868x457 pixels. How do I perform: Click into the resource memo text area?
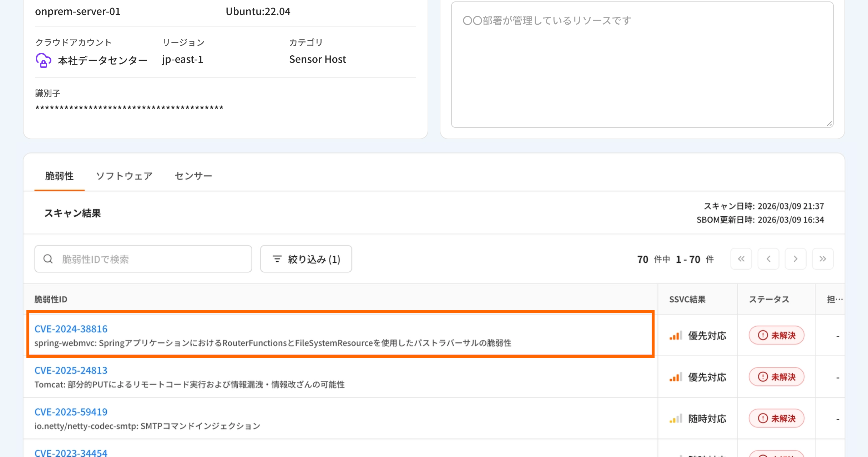(x=642, y=64)
